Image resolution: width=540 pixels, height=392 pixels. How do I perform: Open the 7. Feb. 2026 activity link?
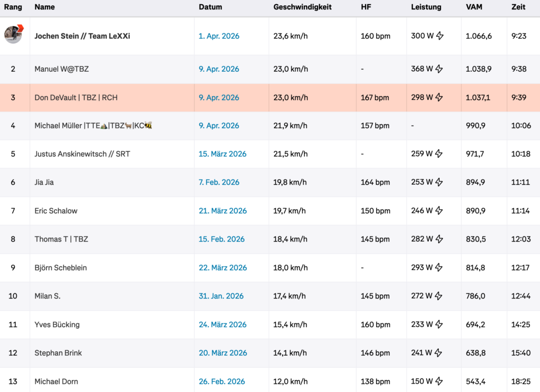coord(219,183)
